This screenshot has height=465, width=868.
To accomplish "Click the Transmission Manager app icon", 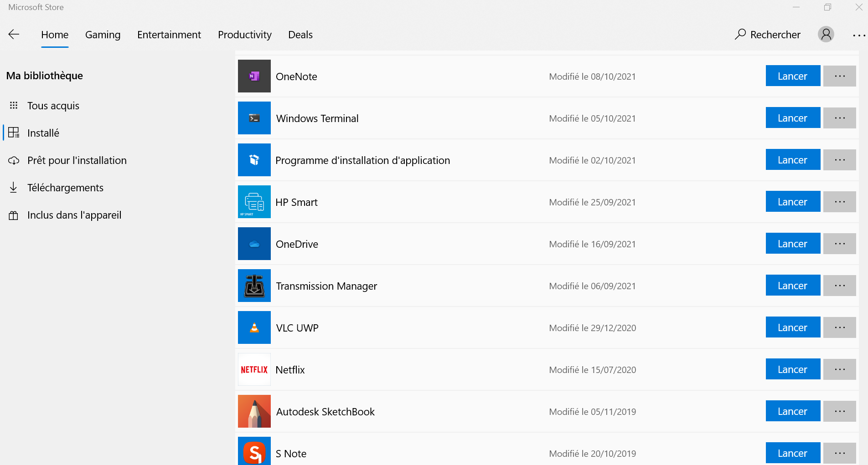I will point(254,286).
